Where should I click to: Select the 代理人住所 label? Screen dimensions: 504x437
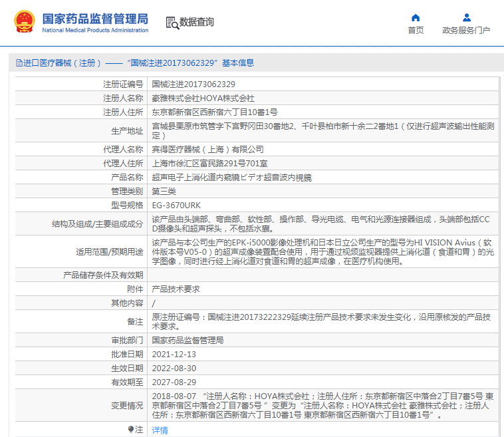pos(123,164)
